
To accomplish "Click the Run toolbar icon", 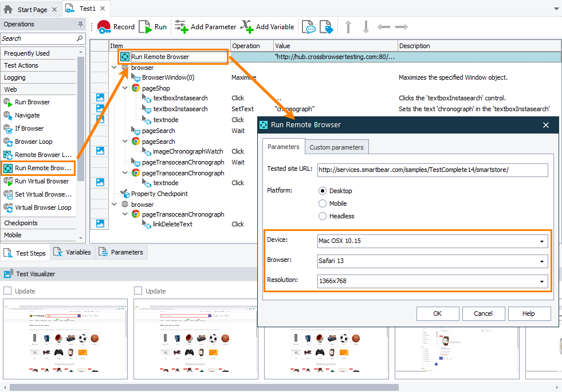I will pyautogui.click(x=146, y=26).
